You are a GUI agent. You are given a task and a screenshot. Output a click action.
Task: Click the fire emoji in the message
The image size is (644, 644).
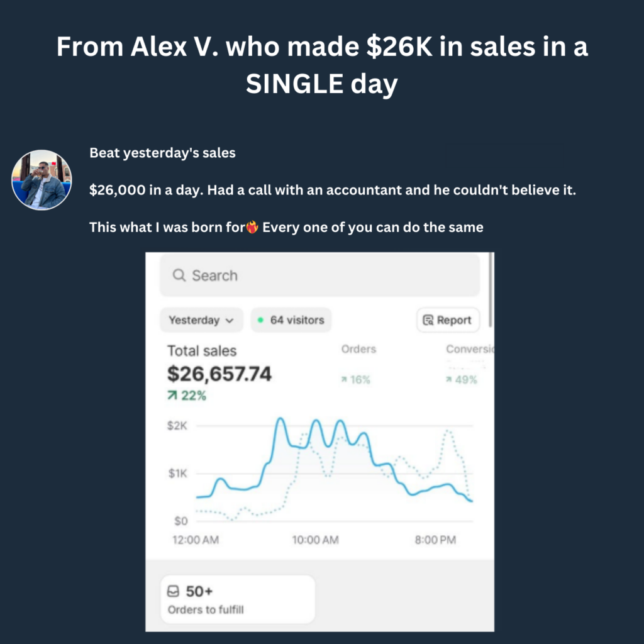[x=252, y=227]
